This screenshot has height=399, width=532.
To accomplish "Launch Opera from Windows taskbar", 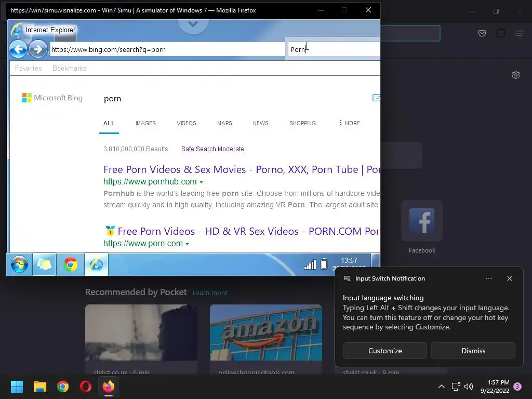I will (86, 387).
